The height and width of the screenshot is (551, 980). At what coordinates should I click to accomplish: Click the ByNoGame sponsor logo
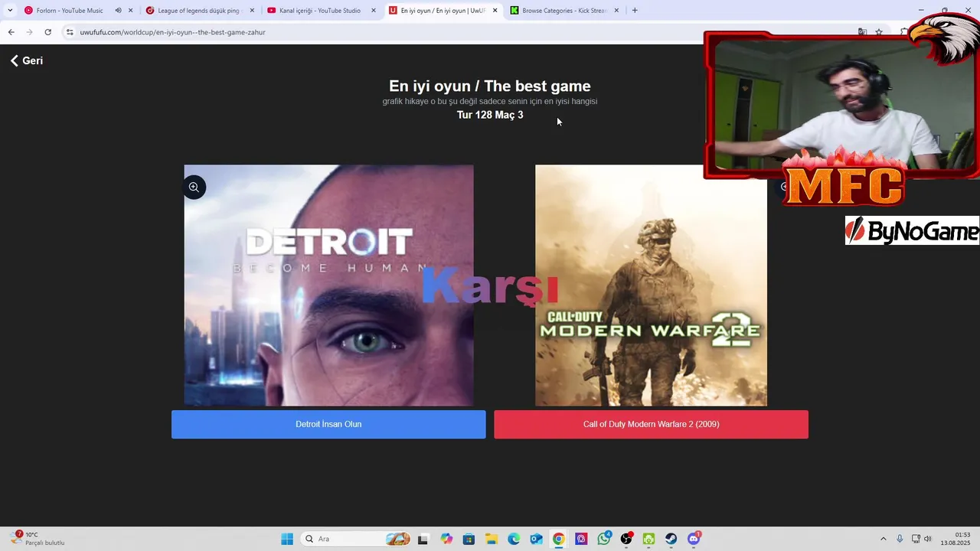[x=912, y=230]
